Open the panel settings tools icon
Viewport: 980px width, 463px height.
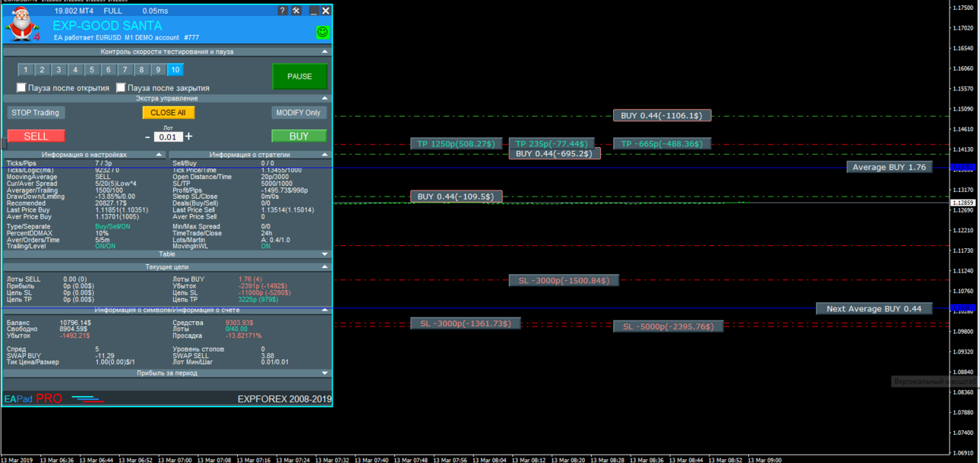[x=296, y=11]
